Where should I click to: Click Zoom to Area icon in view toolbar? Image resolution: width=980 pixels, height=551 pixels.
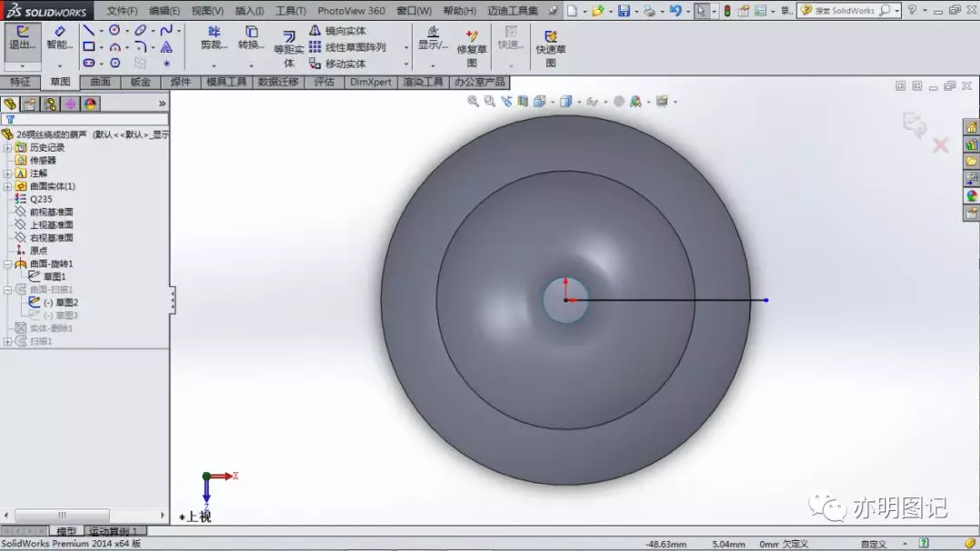click(490, 101)
